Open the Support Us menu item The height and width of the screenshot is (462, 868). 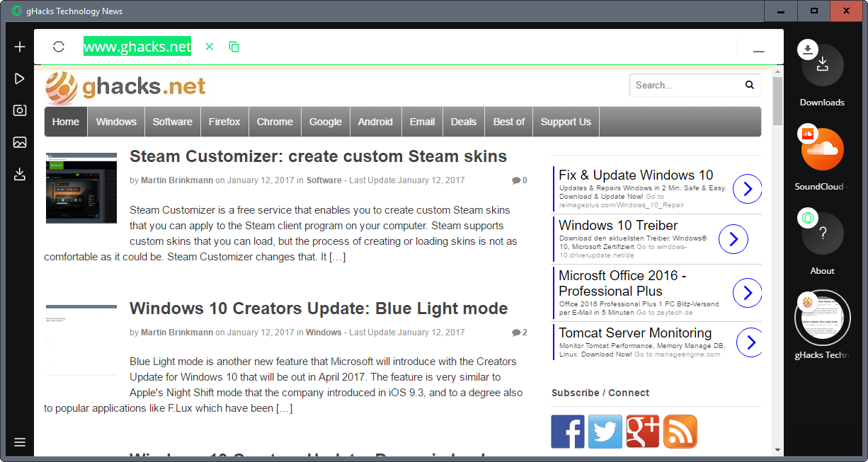point(566,122)
